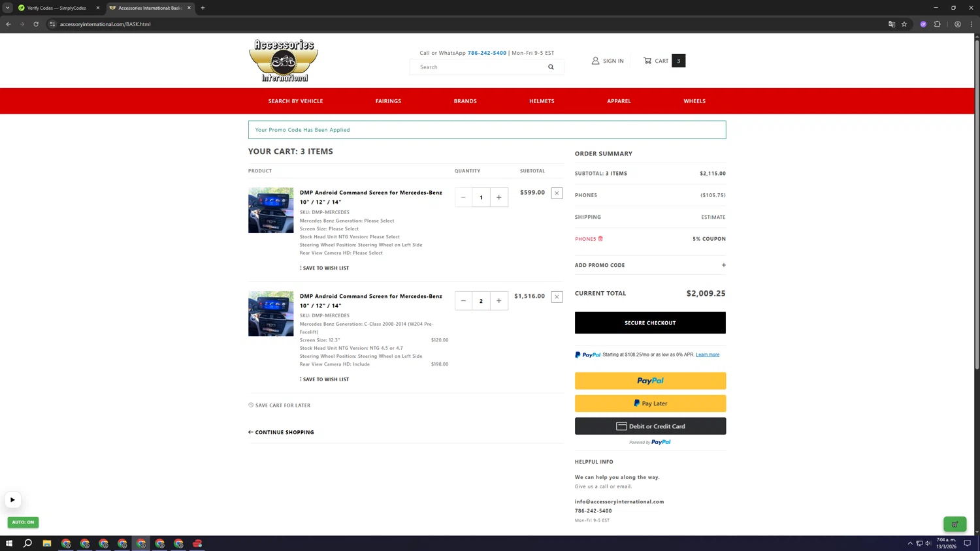The width and height of the screenshot is (980, 551).
Task: Click the PayPal Learn more link
Action: pyautogui.click(x=708, y=354)
